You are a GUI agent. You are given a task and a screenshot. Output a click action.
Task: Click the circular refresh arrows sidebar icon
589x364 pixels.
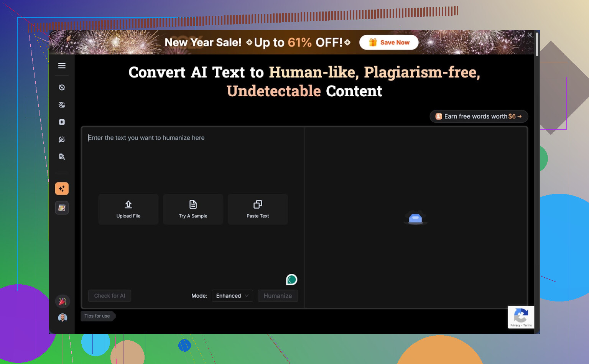[x=62, y=87]
